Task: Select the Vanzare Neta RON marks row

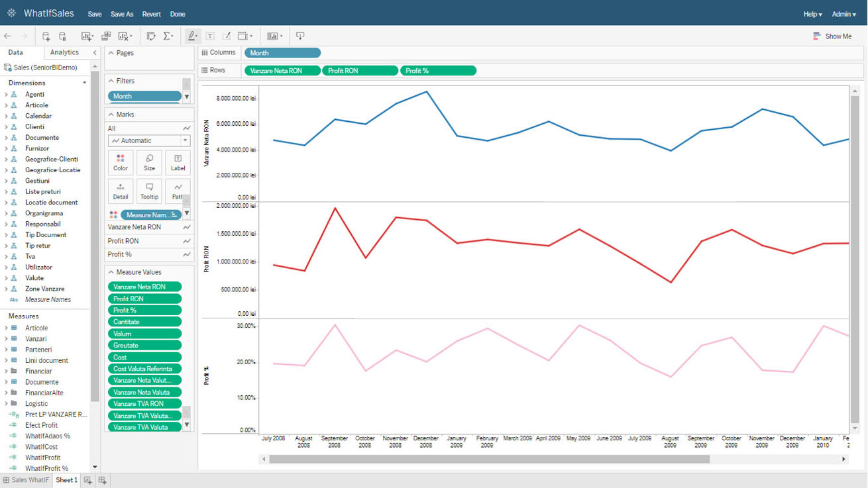Action: [x=149, y=227]
